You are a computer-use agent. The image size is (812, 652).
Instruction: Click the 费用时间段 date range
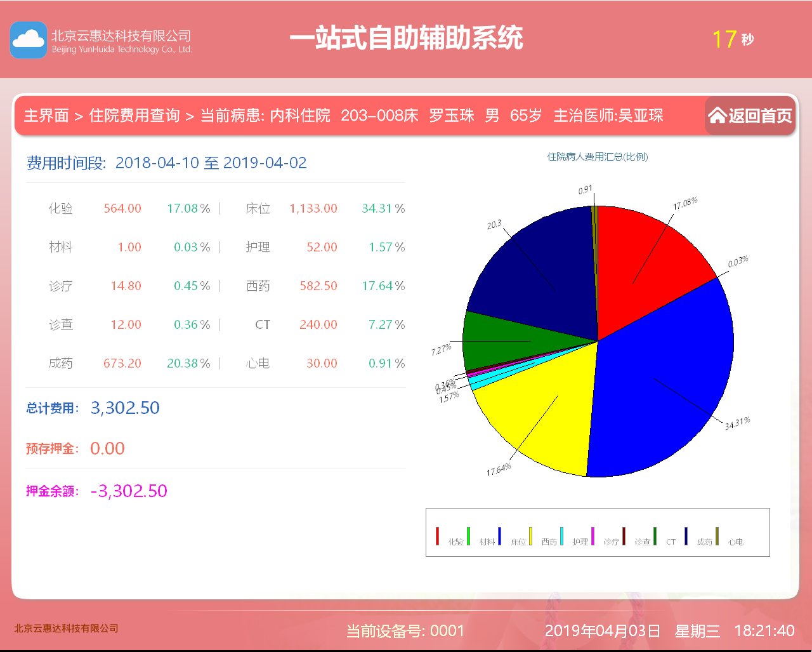[x=211, y=163]
